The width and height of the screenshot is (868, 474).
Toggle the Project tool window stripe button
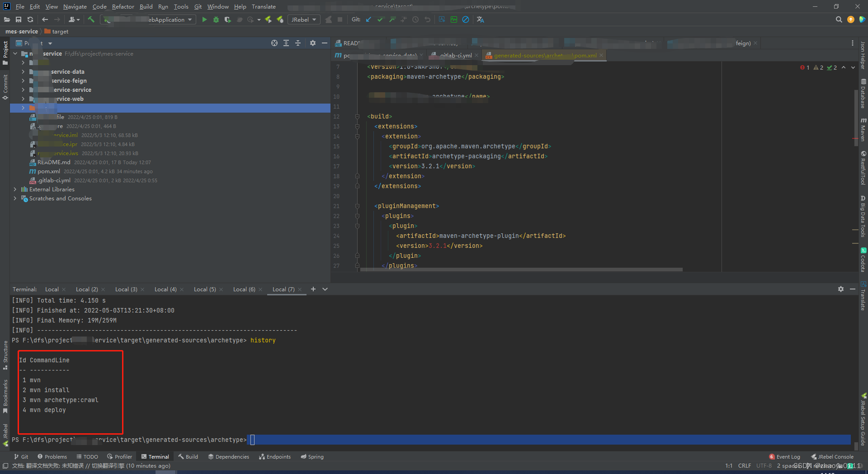[5, 52]
